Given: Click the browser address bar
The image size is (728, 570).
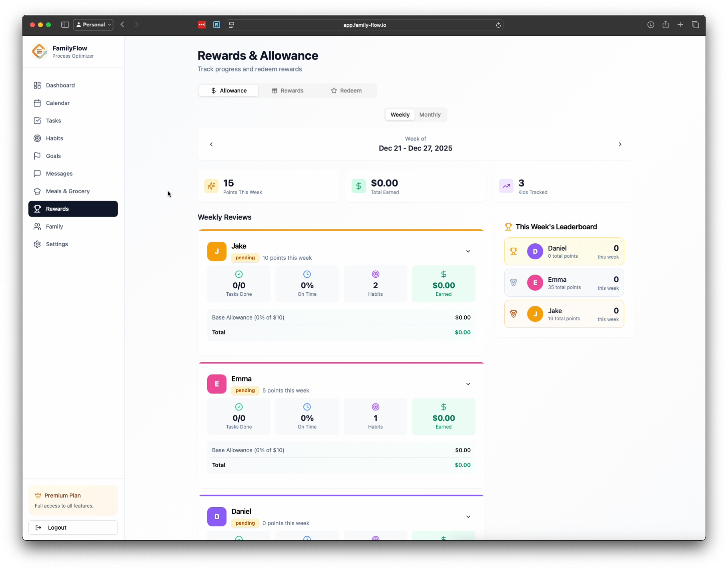Looking at the screenshot, I should click(x=365, y=25).
